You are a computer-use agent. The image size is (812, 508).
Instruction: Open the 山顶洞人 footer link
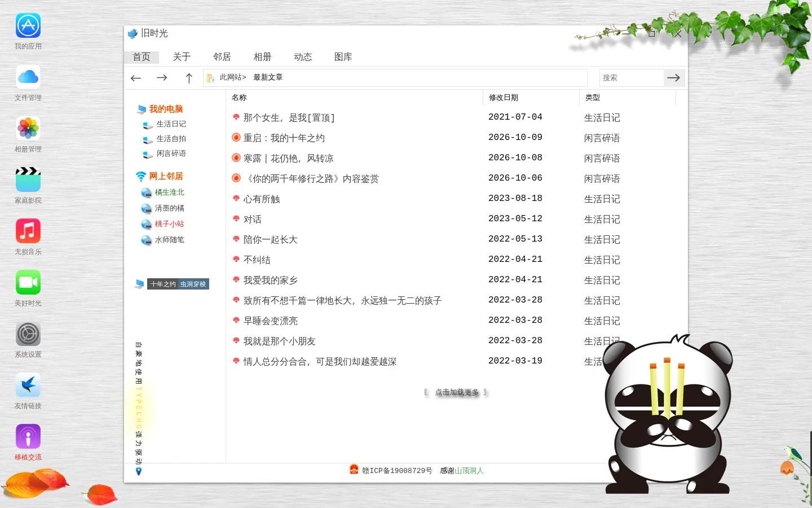[x=469, y=471]
